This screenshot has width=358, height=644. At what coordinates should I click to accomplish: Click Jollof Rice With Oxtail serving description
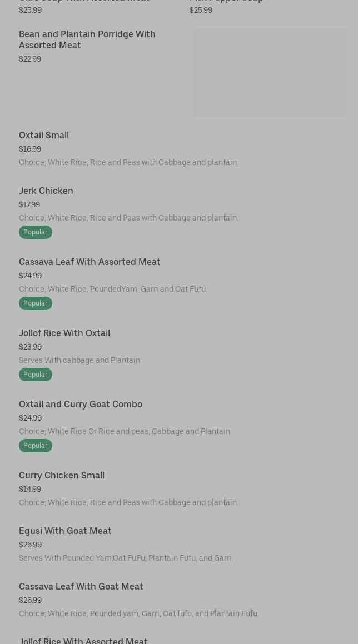point(80,360)
